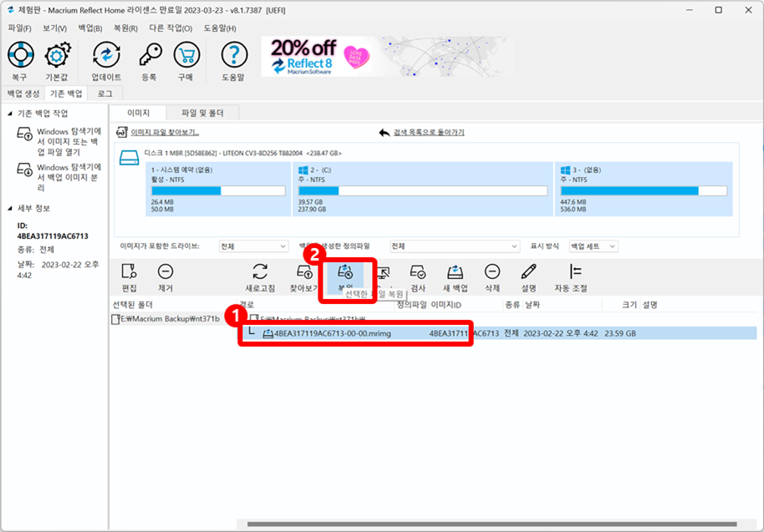Select the 4BEA317119AC6713-00-00.mrimg file row
Screen dimensions: 764x532
tap(499, 333)
